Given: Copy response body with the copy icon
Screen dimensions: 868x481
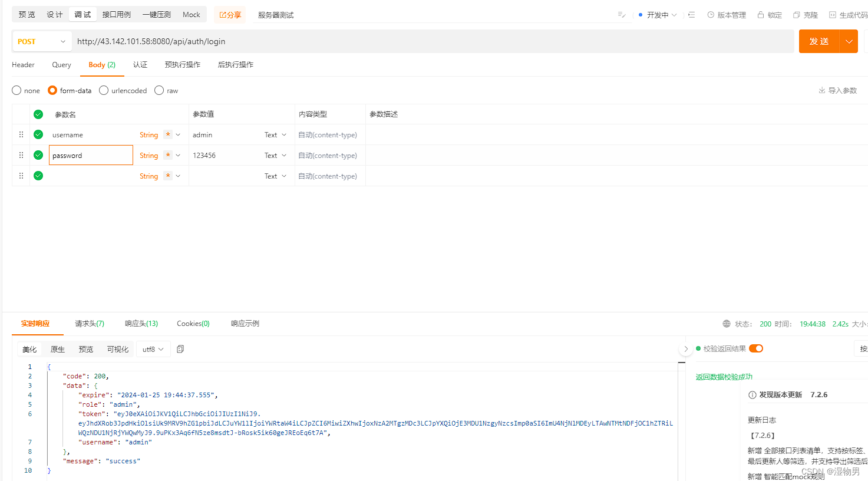Looking at the screenshot, I should point(180,349).
